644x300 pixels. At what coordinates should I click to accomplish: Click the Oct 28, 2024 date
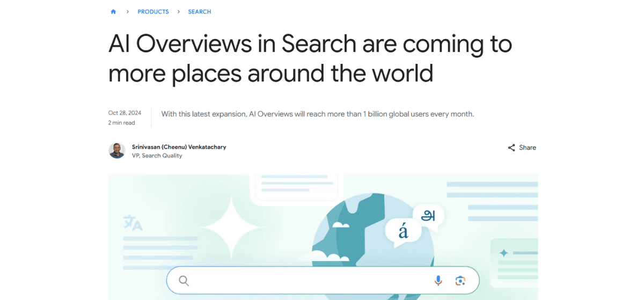tap(125, 113)
